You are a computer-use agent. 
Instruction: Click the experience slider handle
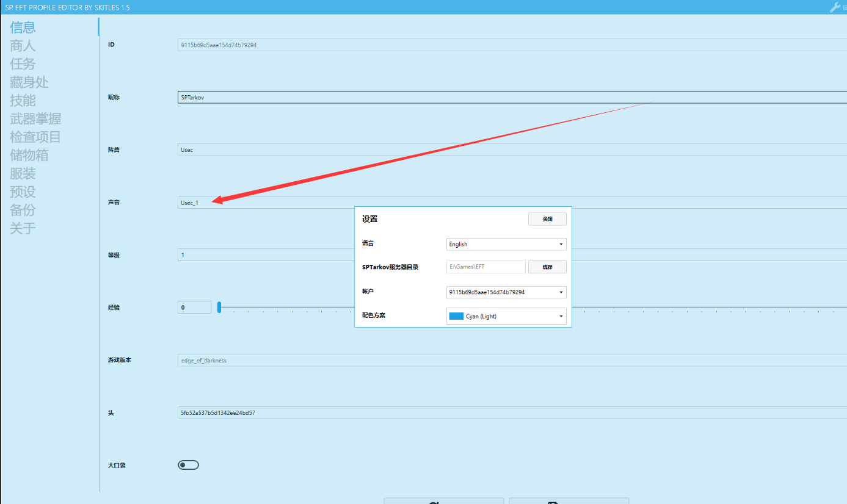pyautogui.click(x=219, y=308)
